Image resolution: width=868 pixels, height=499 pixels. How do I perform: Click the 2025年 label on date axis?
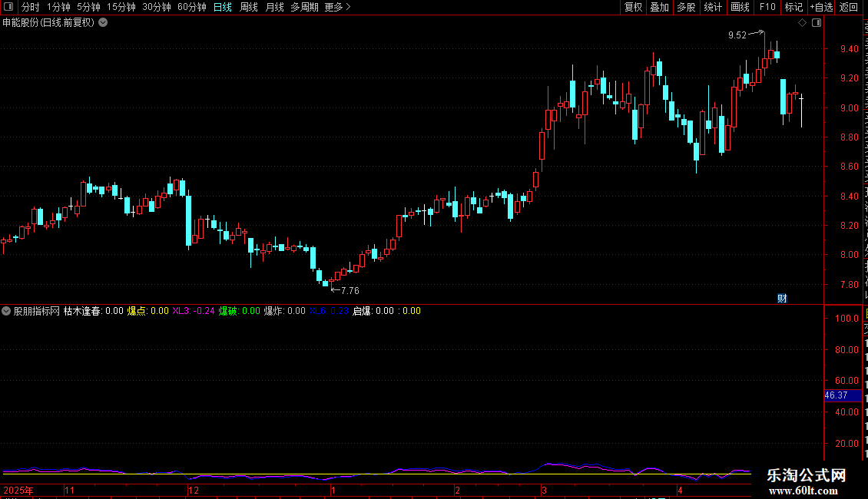18,490
